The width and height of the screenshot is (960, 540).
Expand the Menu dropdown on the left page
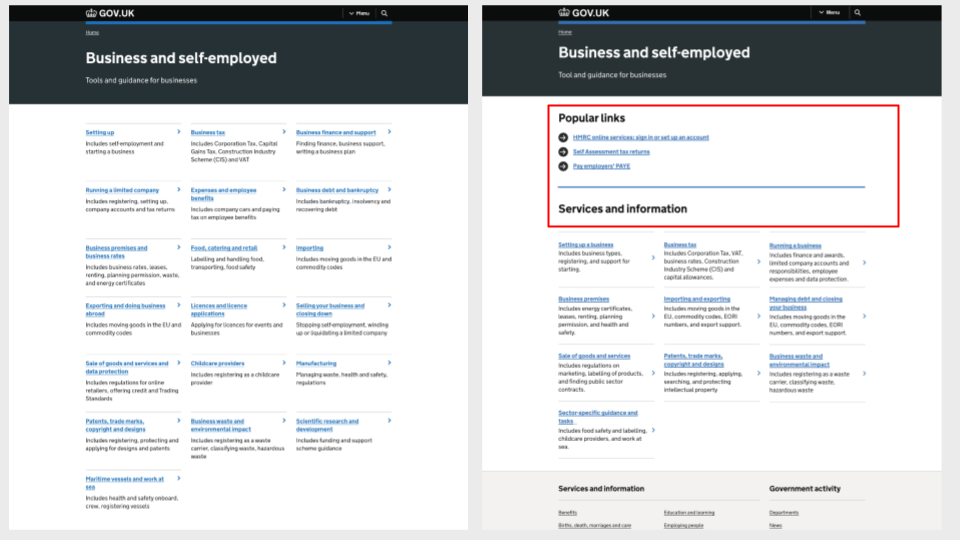point(357,13)
